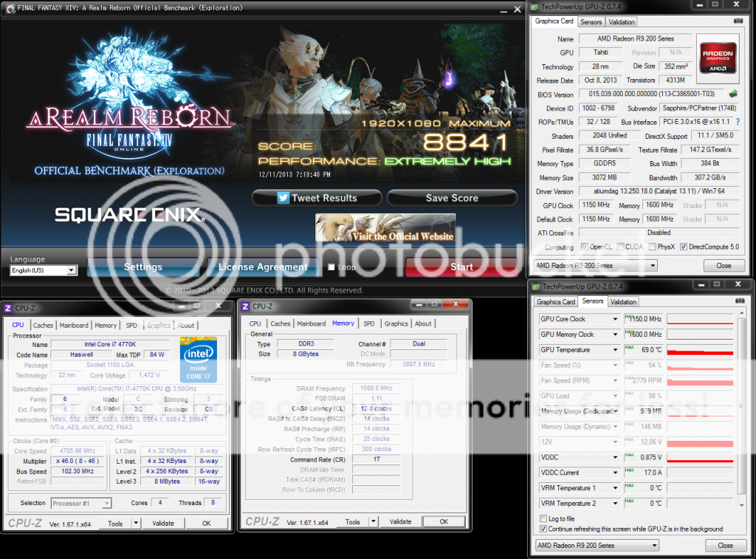
Task: Expand the GPU Temperature sensor dropdown
Action: (x=616, y=350)
